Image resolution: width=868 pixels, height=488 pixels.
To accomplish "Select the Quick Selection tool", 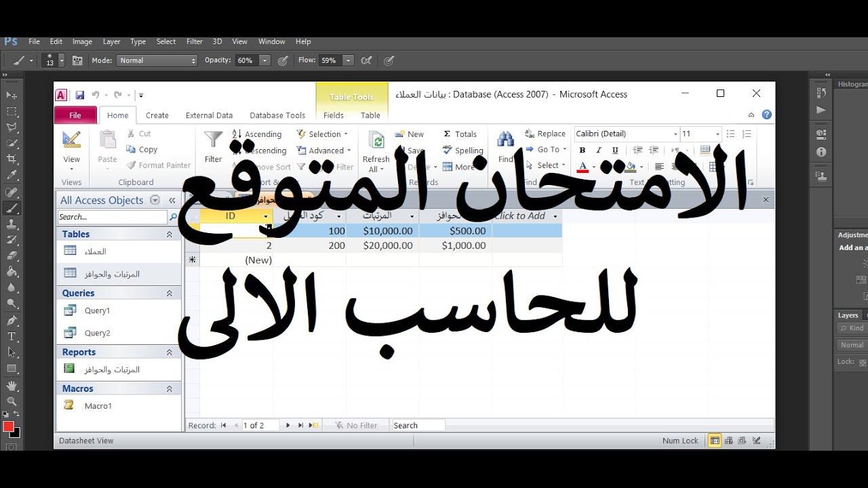I will (12, 143).
